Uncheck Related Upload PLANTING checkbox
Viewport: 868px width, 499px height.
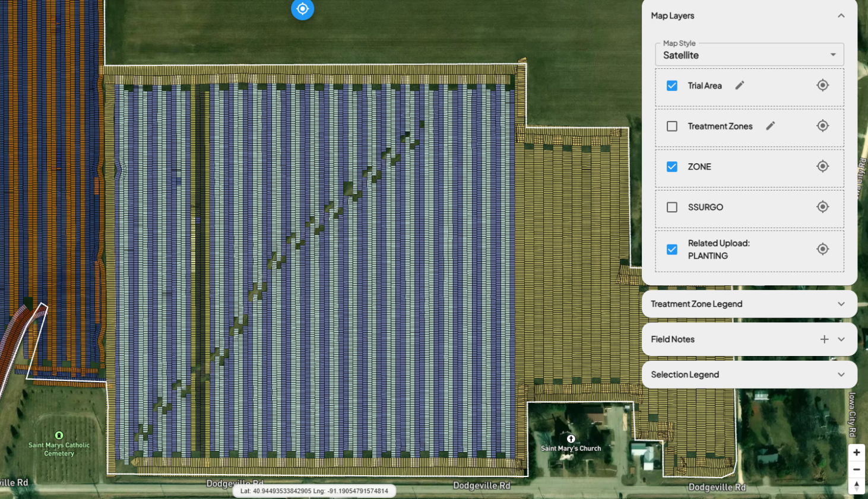point(672,249)
